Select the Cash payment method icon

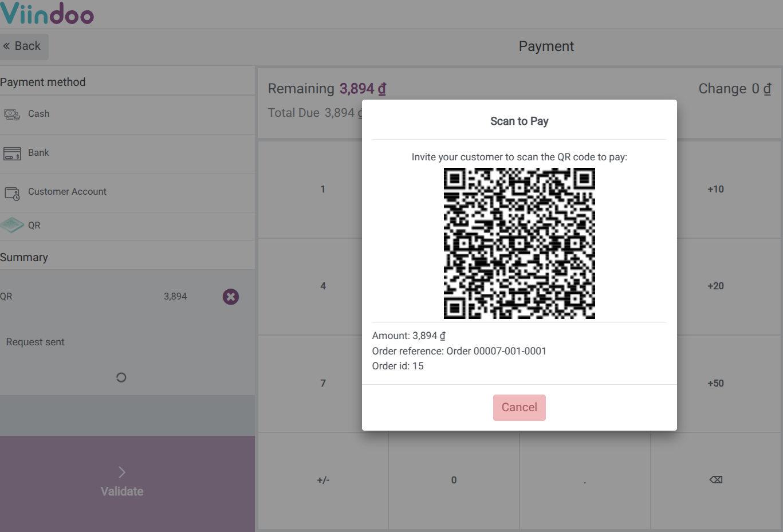tap(12, 113)
